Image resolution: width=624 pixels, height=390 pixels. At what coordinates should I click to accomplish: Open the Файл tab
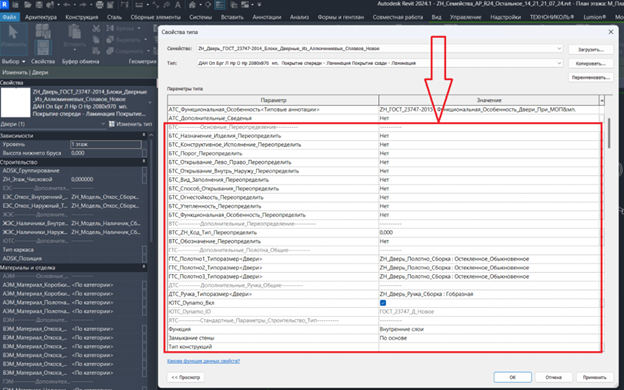10,17
